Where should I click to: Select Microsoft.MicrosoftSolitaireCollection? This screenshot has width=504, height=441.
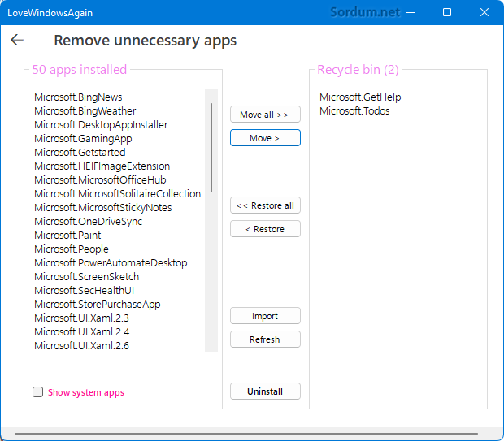pos(117,193)
